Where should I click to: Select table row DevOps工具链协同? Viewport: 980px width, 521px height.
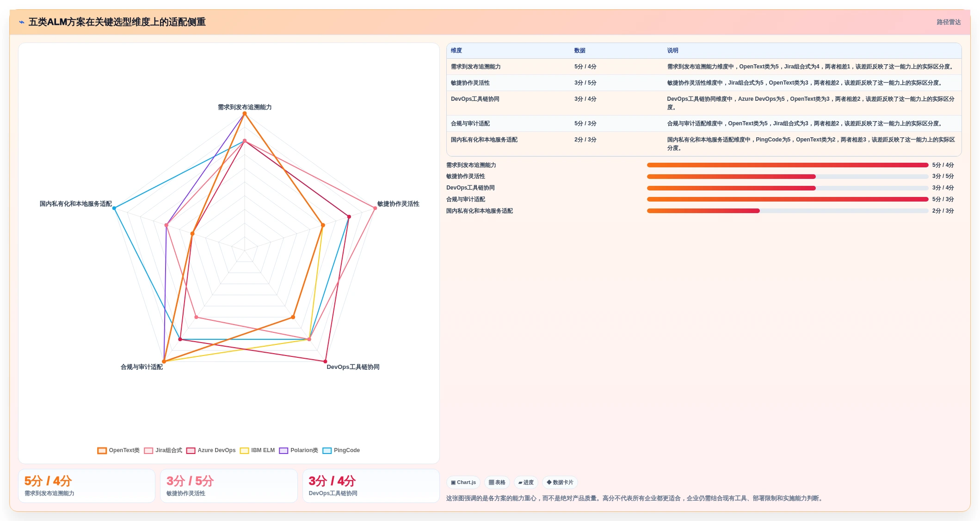pyautogui.click(x=704, y=103)
